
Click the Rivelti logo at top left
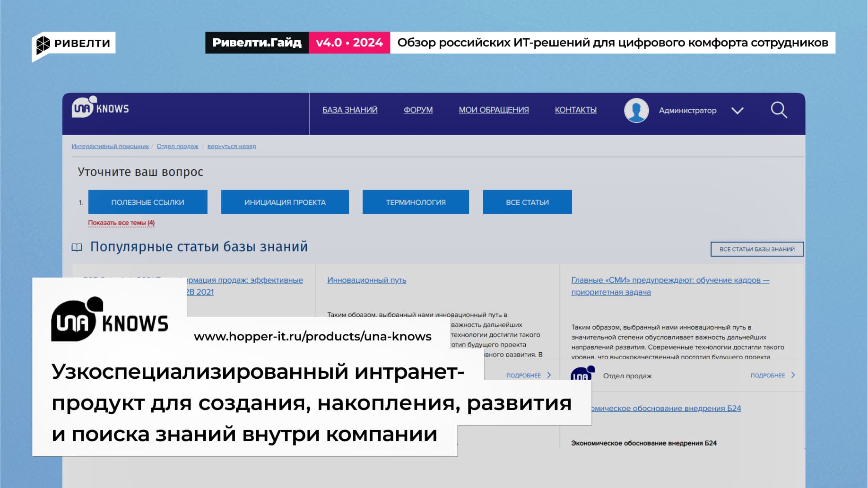click(74, 44)
